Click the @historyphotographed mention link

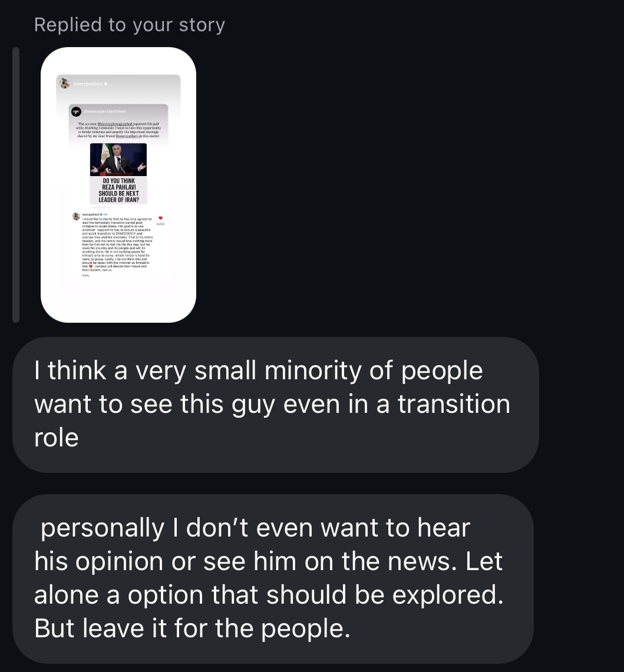(x=115, y=124)
